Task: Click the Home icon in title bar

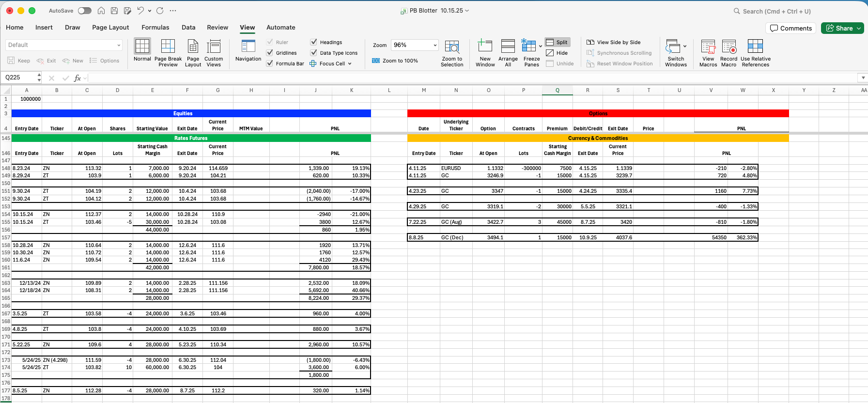Action: (x=101, y=11)
